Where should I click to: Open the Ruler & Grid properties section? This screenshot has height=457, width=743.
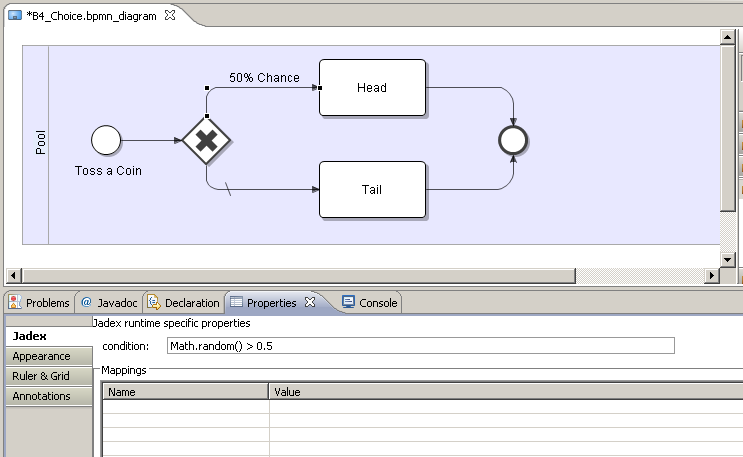[41, 376]
